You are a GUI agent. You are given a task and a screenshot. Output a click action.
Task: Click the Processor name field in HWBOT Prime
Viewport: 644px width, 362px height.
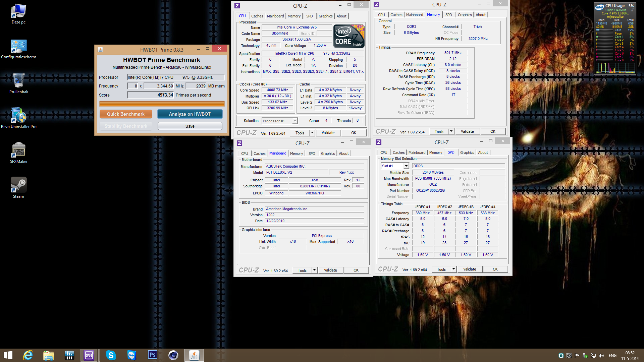176,77
